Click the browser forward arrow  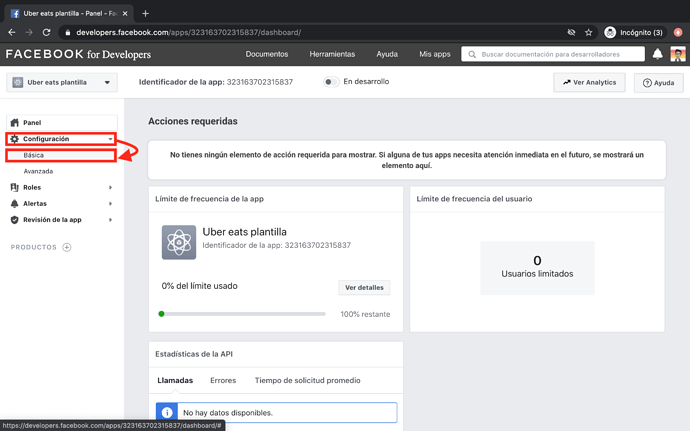pyautogui.click(x=29, y=32)
